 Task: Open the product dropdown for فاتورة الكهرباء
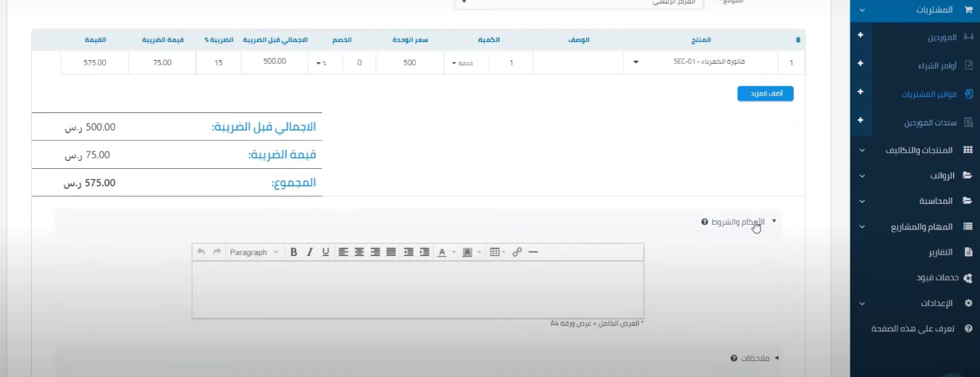point(636,62)
